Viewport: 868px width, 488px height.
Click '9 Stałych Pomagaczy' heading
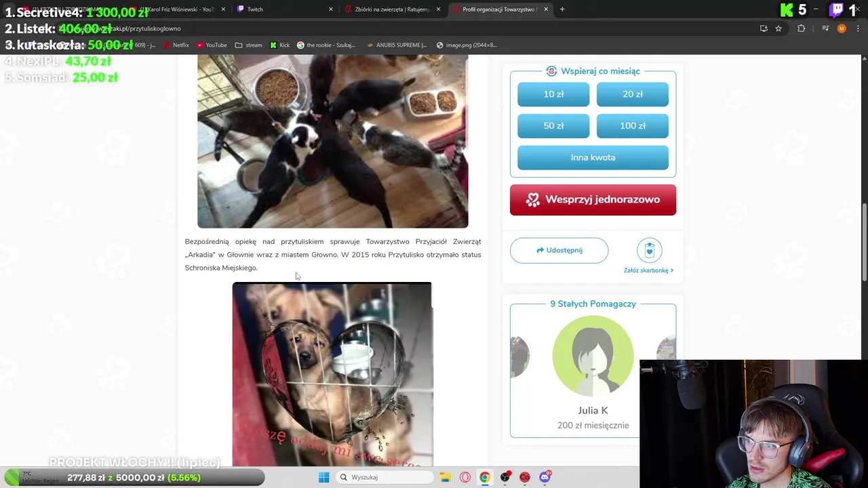tap(593, 304)
